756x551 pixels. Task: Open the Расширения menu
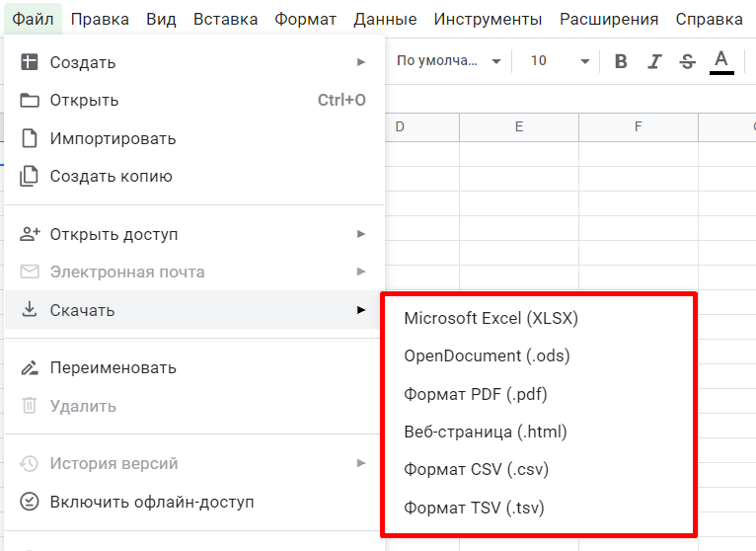click(x=609, y=20)
